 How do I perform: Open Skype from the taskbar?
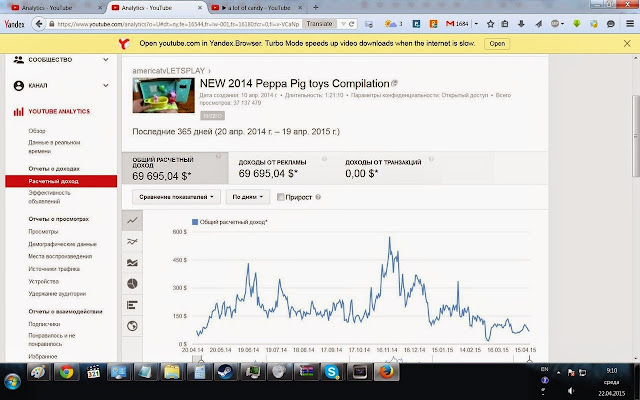click(x=332, y=372)
